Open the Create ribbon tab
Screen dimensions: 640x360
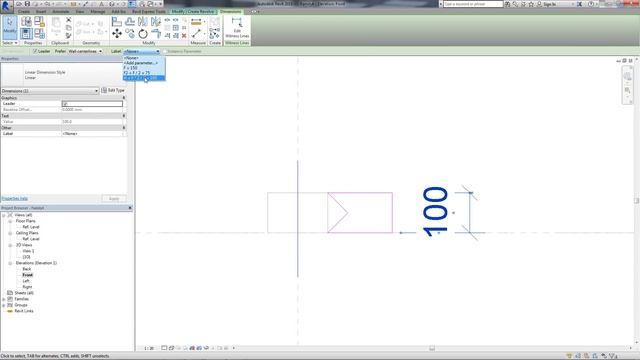[24, 11]
